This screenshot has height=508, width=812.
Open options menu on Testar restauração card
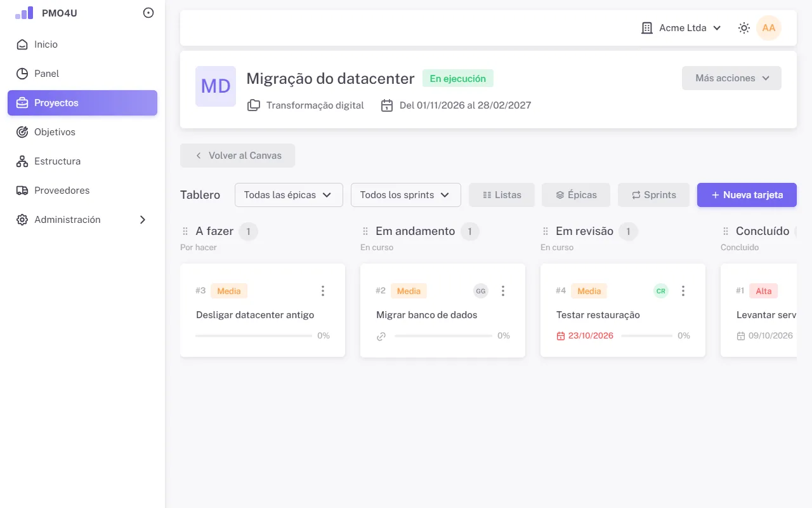pyautogui.click(x=683, y=291)
